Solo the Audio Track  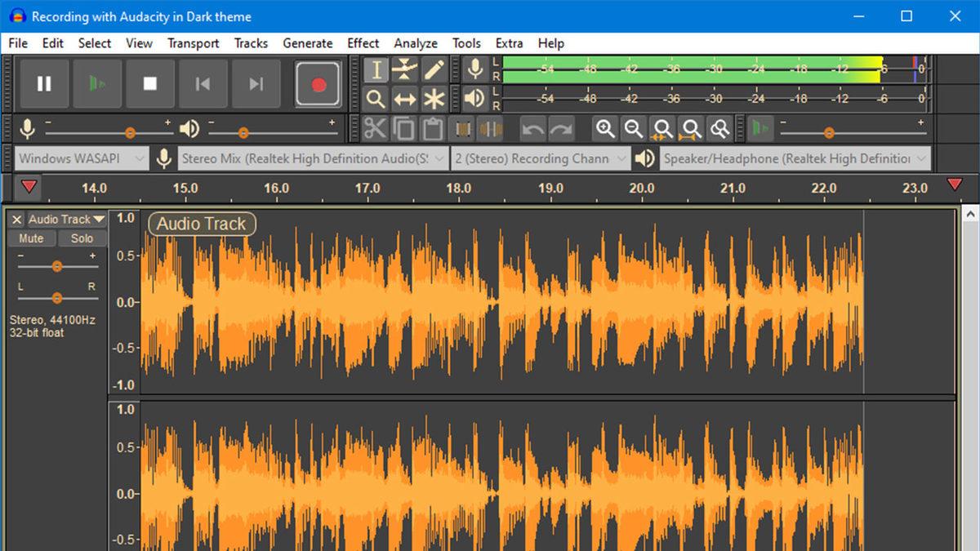coord(82,238)
